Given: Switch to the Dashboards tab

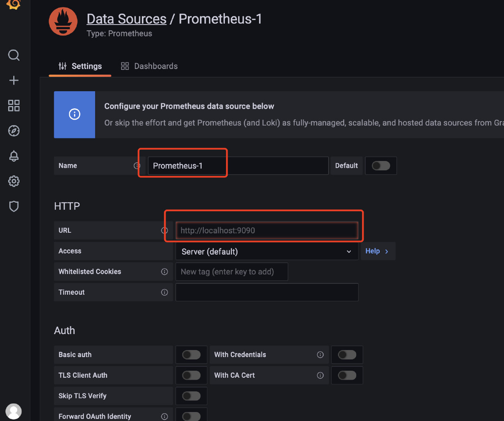Looking at the screenshot, I should click(x=149, y=66).
